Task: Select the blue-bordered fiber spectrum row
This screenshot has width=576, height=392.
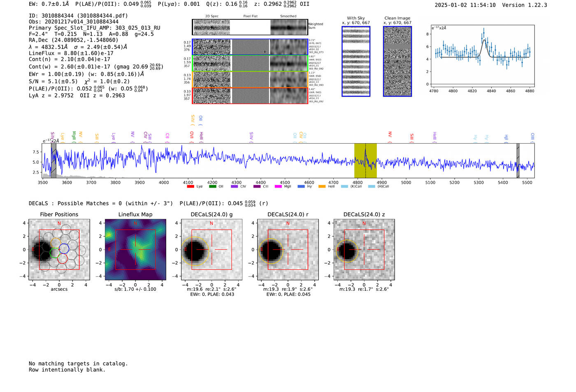Action: click(250, 47)
